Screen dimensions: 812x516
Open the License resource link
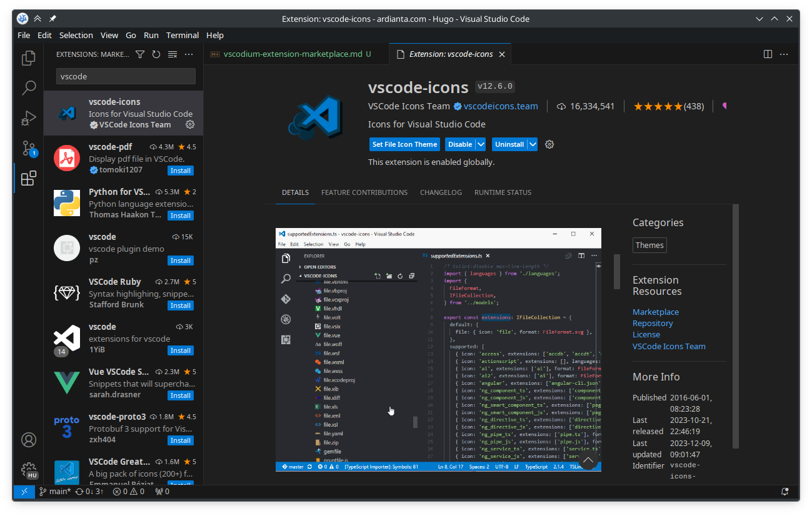coord(646,334)
